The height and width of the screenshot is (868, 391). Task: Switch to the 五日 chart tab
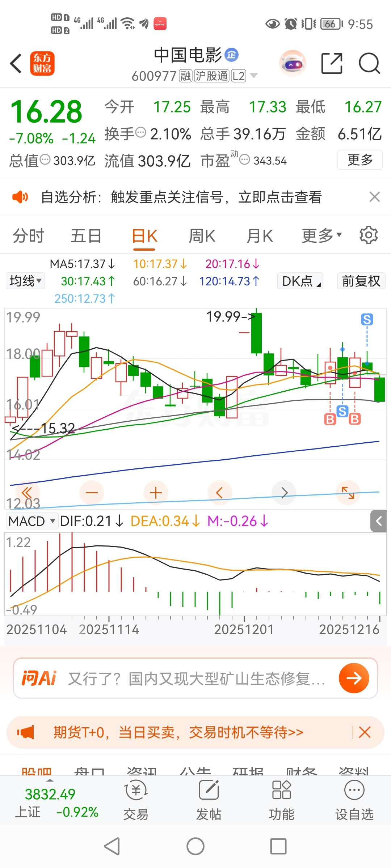(x=86, y=236)
